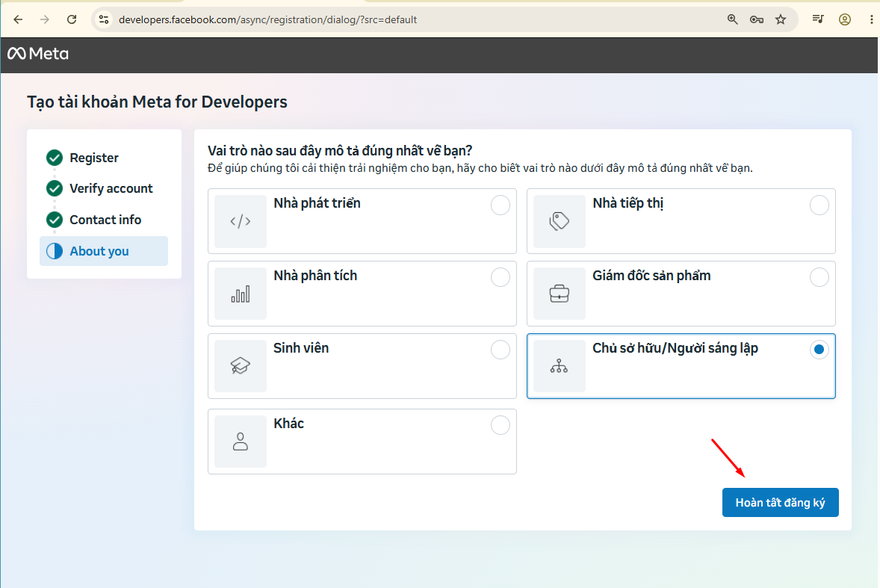The image size is (880, 588).
Task: Click the code brackets icon for Nhà phát triển
Action: [241, 221]
